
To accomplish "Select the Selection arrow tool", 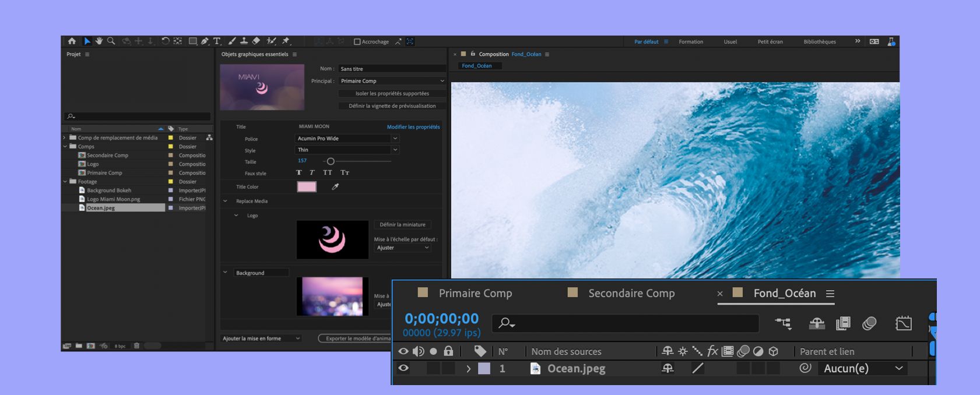I will coord(87,41).
